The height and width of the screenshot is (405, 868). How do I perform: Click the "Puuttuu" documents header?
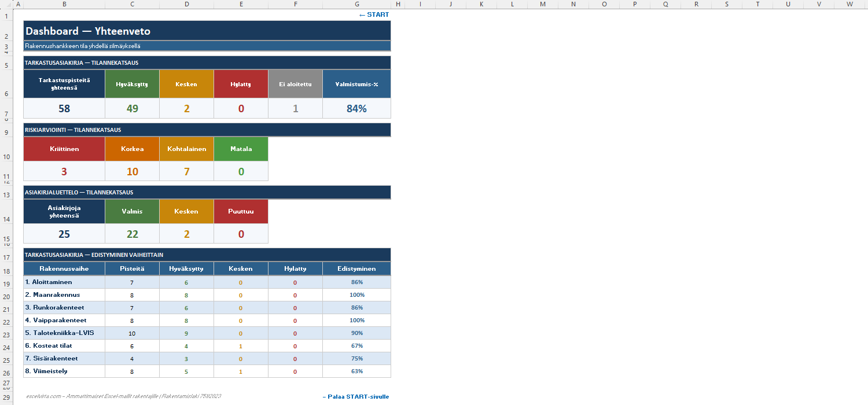coord(241,212)
